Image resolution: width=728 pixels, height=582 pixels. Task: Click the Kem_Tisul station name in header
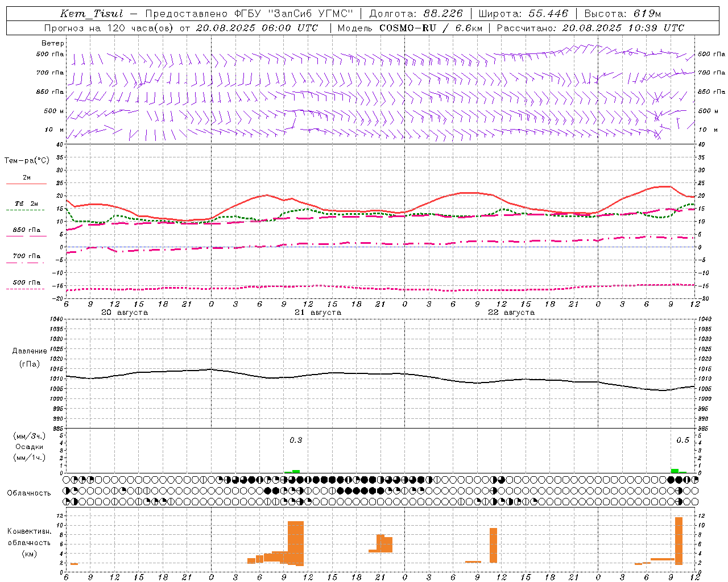click(x=92, y=14)
